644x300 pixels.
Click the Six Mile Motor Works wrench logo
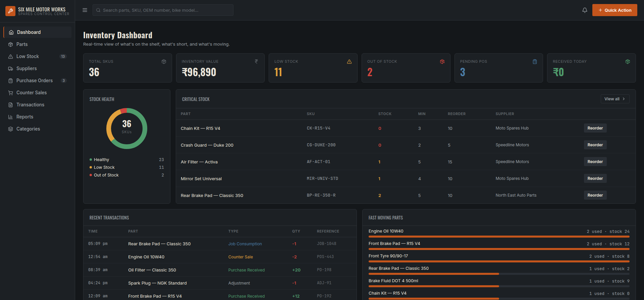coord(10,11)
